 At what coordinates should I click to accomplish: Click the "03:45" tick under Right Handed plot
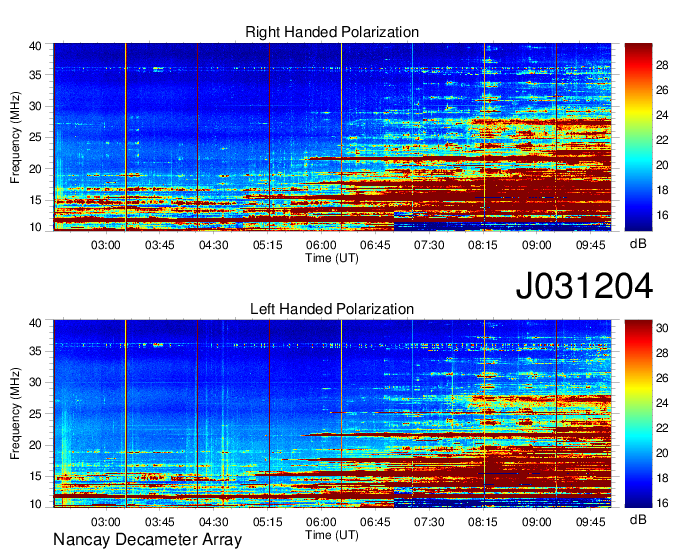160,245
